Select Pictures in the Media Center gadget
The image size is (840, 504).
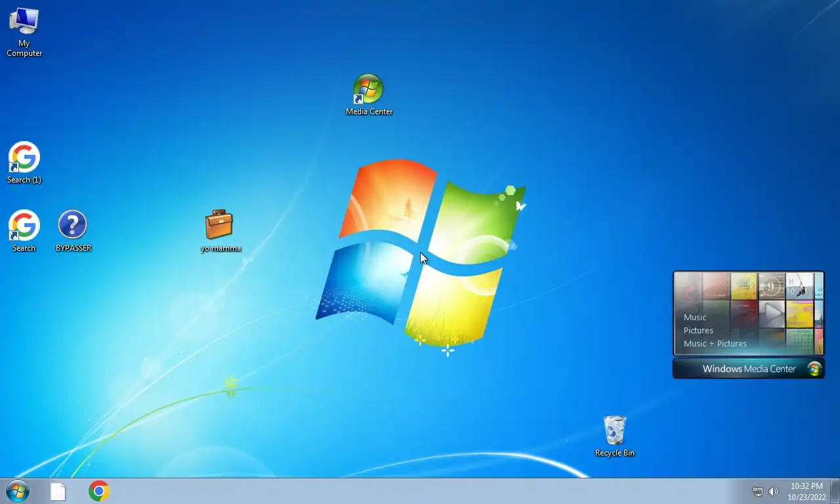pyautogui.click(x=698, y=330)
